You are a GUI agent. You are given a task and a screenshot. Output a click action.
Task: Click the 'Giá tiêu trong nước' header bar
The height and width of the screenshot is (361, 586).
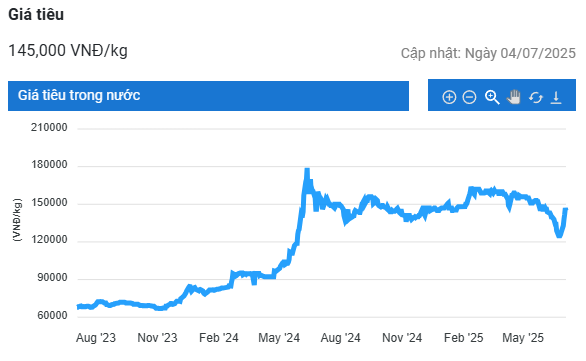(x=208, y=96)
